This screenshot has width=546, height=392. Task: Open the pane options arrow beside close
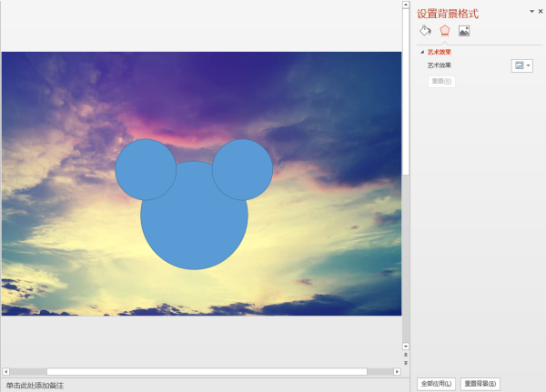pyautogui.click(x=531, y=12)
